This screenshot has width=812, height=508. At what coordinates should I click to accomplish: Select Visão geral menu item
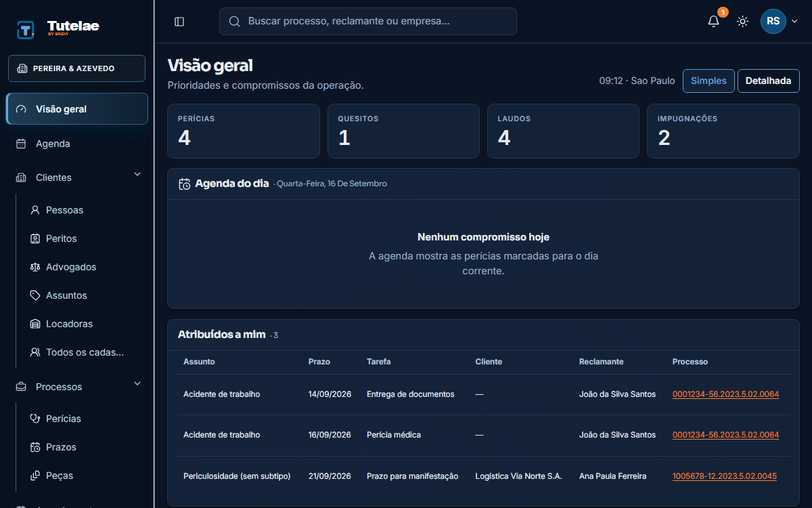pyautogui.click(x=77, y=109)
